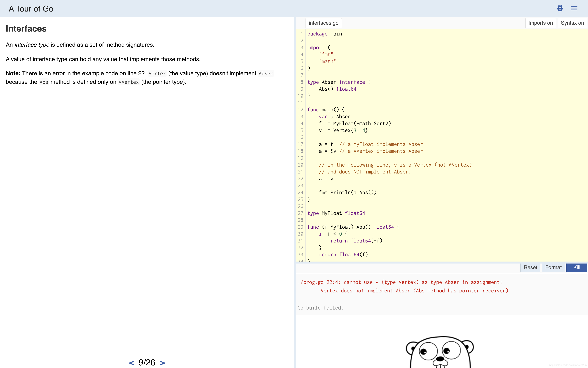
Task: Click 'fmt.Println(a.Abs())' line
Action: tap(348, 193)
